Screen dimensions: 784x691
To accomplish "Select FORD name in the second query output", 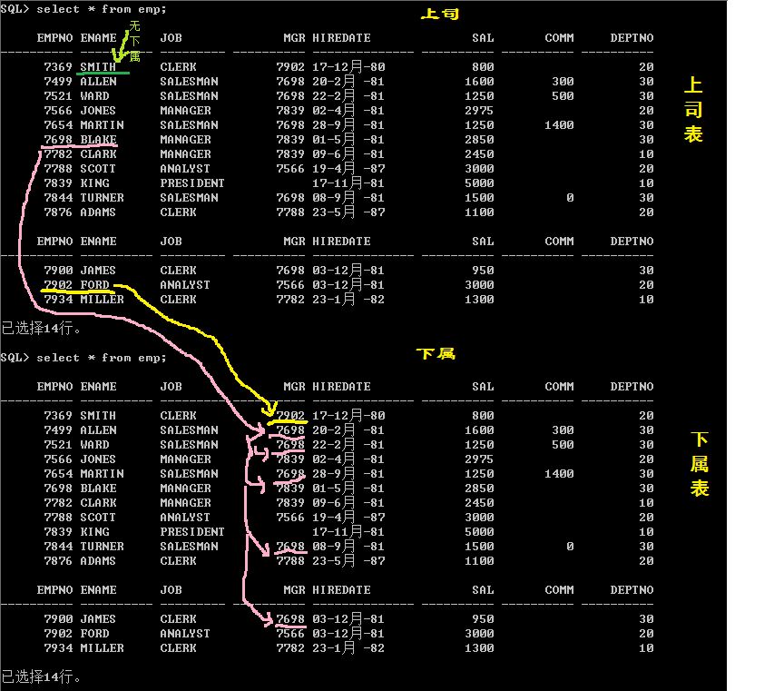I will pyautogui.click(x=94, y=634).
